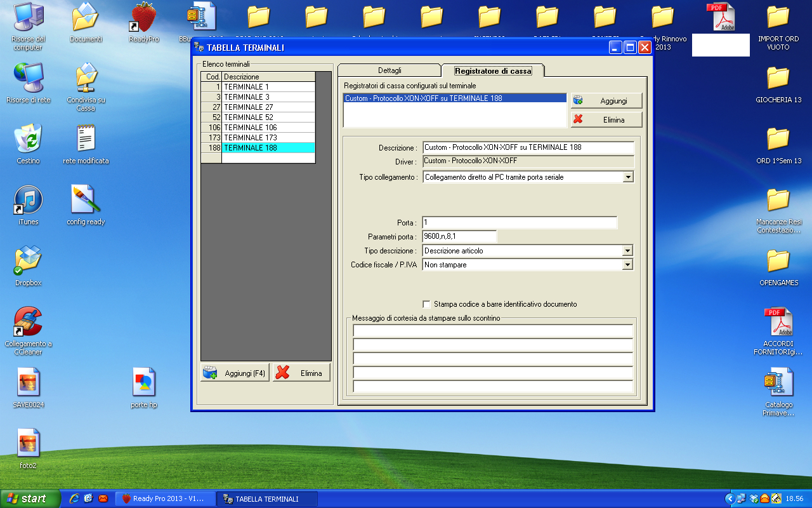Click the Descrizione column header

click(268, 77)
